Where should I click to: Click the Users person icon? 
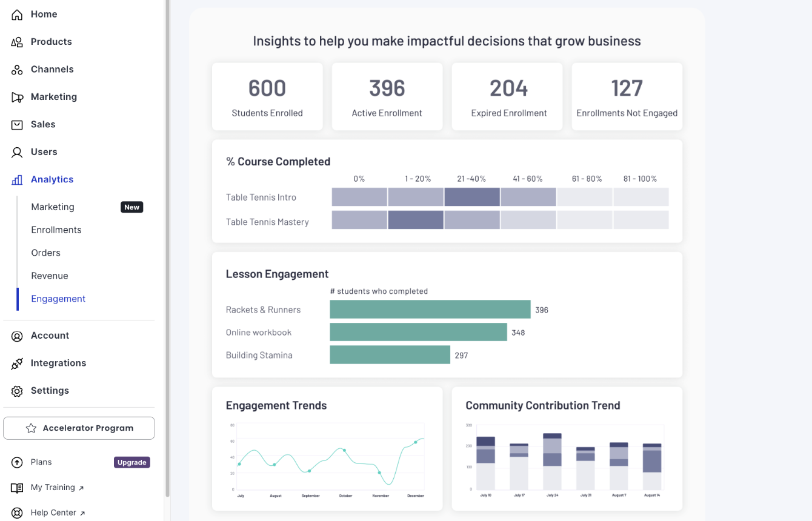(x=17, y=152)
